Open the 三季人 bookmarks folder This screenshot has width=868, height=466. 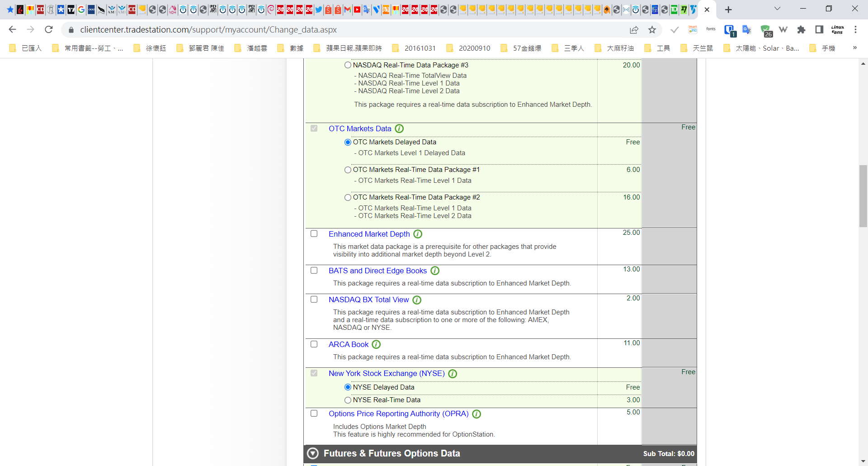tap(568, 48)
